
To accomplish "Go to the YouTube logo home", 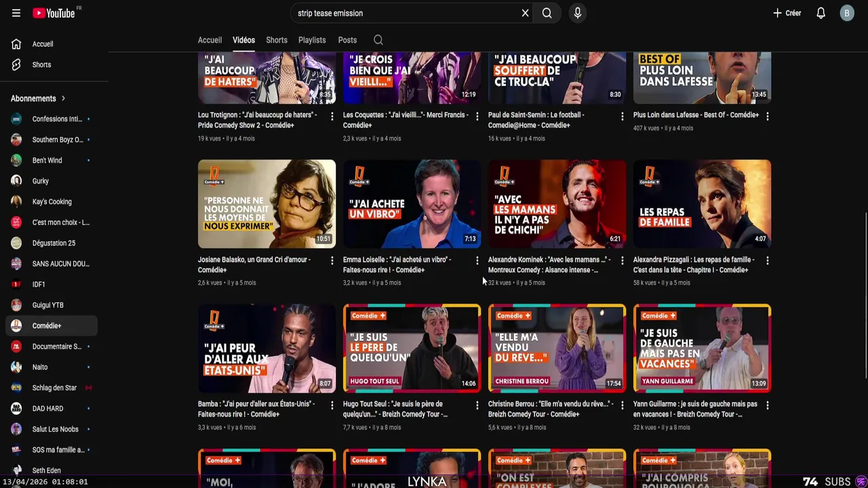I will [54, 13].
